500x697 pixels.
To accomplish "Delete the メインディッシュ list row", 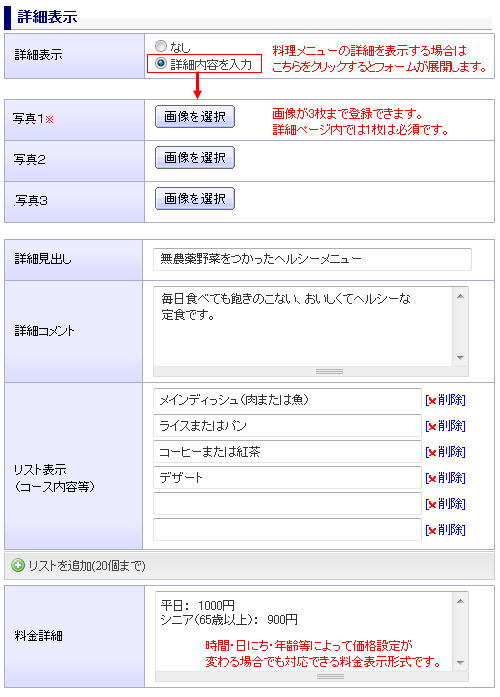I will 445,400.
